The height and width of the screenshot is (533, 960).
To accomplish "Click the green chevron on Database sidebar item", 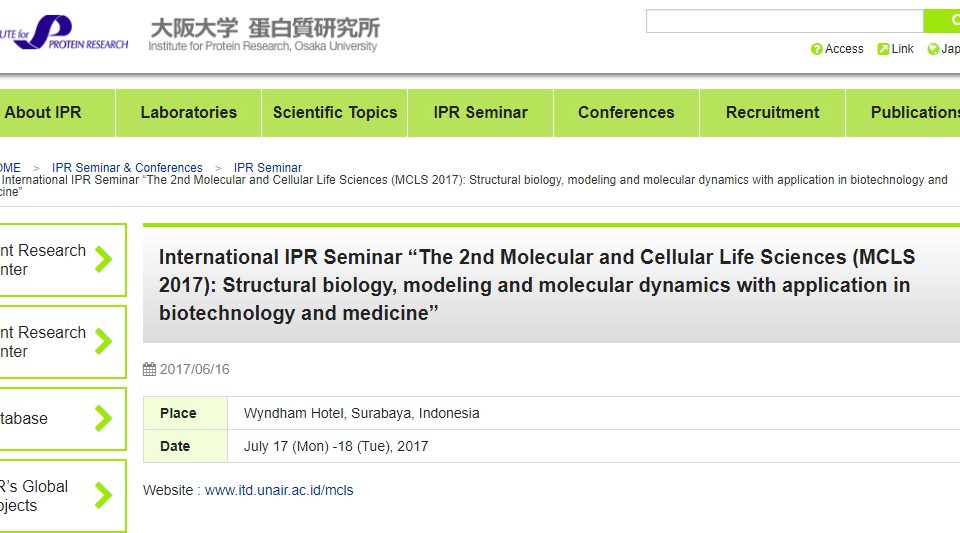I will [x=104, y=419].
